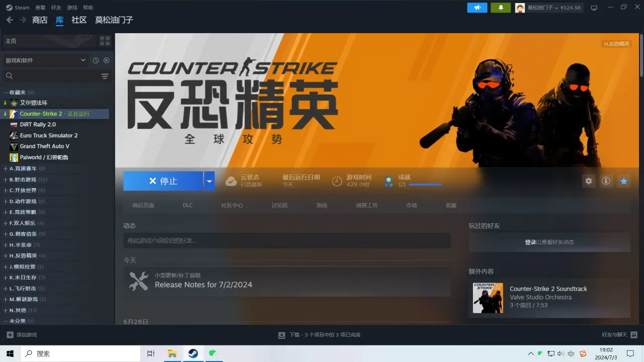Open the 创意工坊 workshop link
Viewport: 644px width, 362px height.
pyautogui.click(x=366, y=205)
